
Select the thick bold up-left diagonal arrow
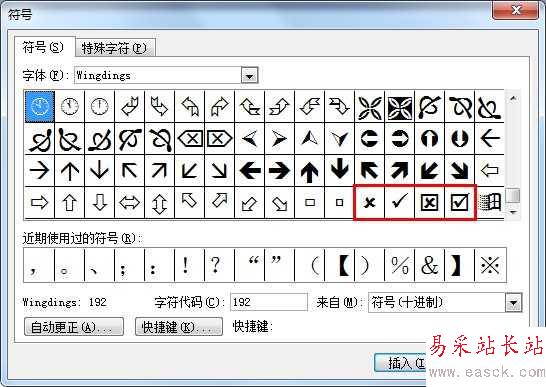click(369, 170)
